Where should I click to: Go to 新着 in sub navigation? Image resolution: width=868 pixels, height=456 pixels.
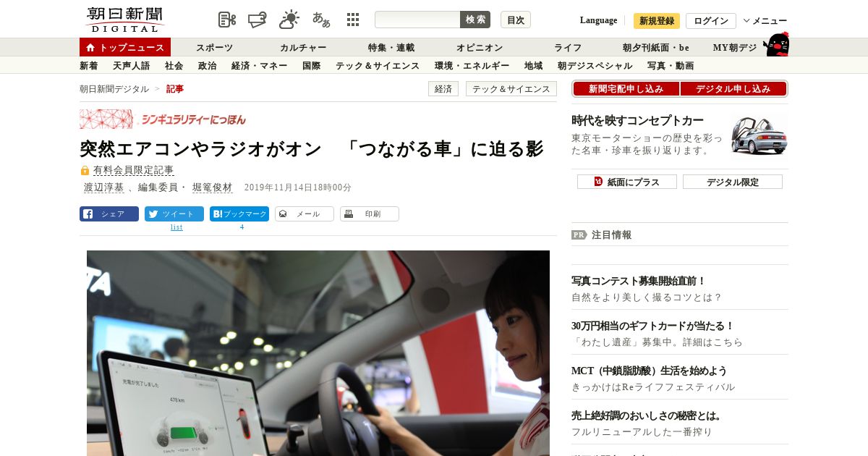(x=88, y=66)
